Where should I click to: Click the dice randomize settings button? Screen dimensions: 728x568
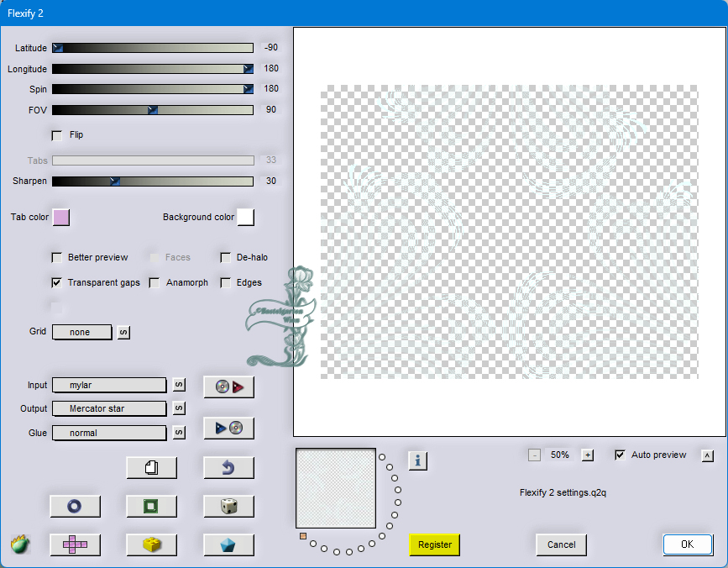pyautogui.click(x=229, y=506)
